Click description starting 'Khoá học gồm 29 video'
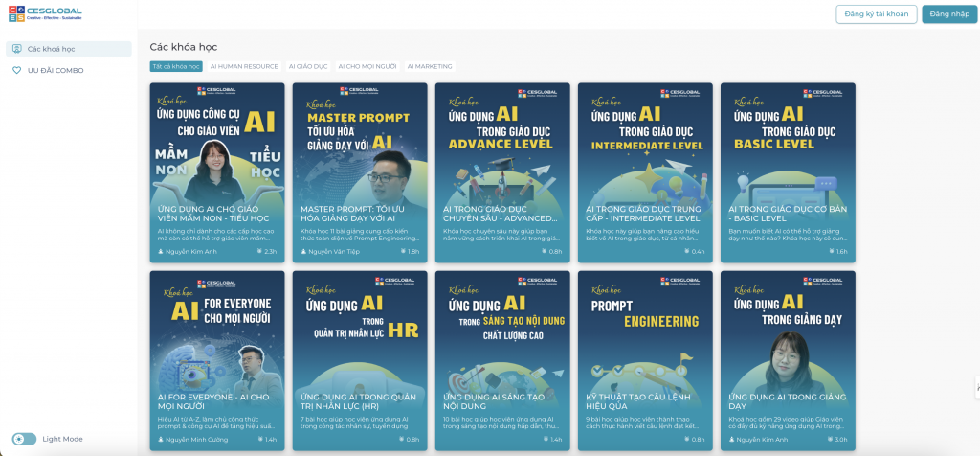This screenshot has width=980, height=456. tap(788, 422)
